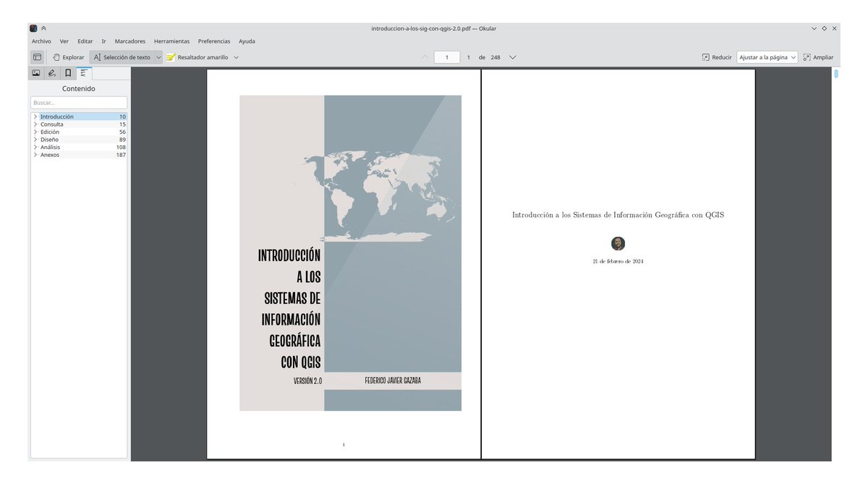Click page number 108 for Análisis

(121, 147)
